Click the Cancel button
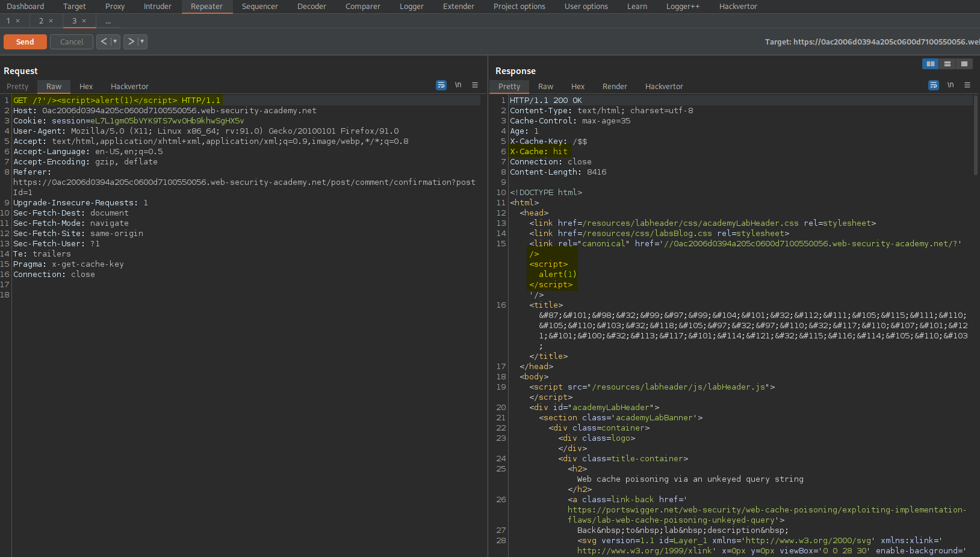The height and width of the screenshot is (557, 980). click(72, 42)
